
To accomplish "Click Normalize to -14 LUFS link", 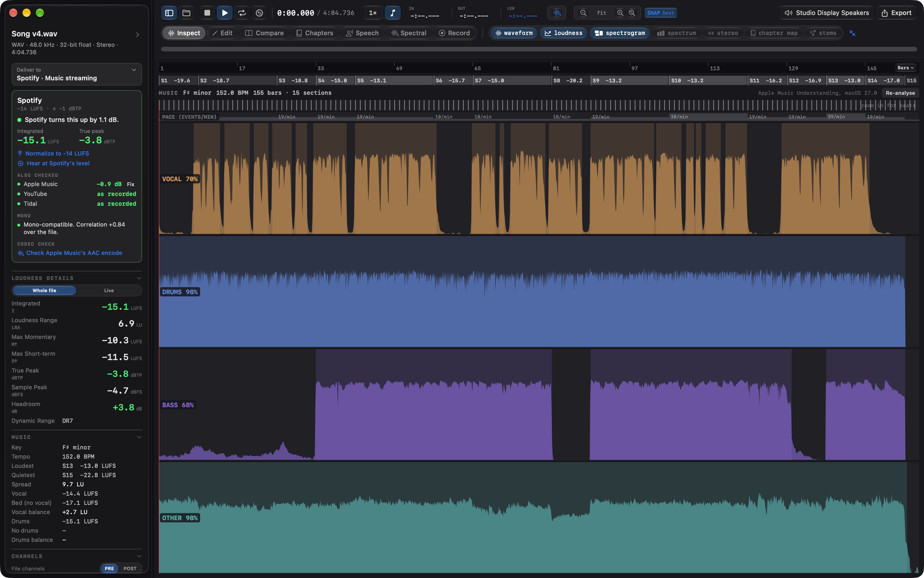I will pyautogui.click(x=53, y=153).
